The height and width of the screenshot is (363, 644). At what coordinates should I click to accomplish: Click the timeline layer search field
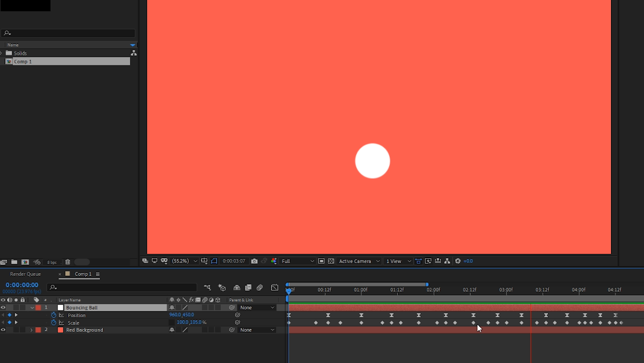tap(122, 288)
